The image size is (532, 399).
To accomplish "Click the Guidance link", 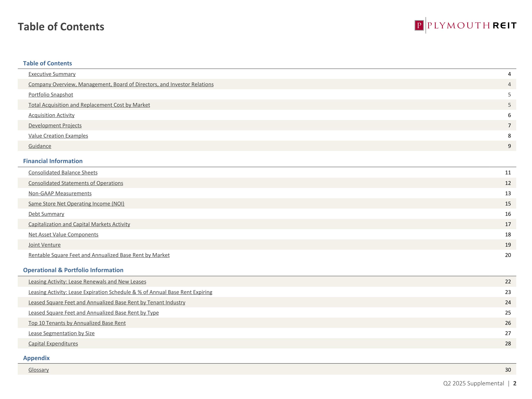I will (40, 146).
